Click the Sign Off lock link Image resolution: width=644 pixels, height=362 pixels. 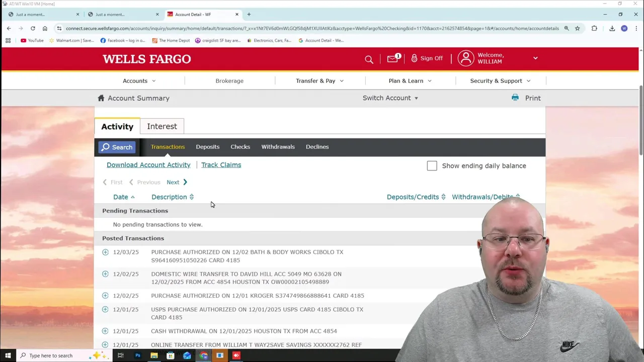tap(427, 58)
